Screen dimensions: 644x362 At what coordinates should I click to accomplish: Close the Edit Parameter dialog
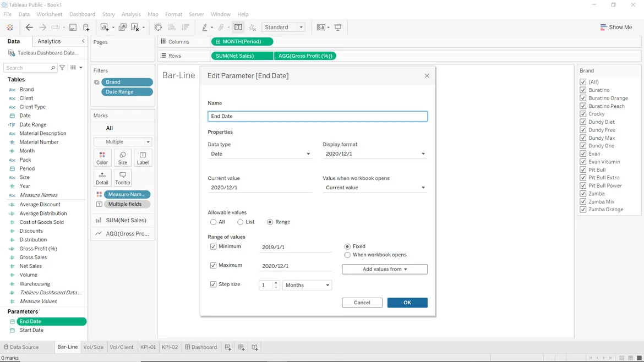[x=427, y=76]
